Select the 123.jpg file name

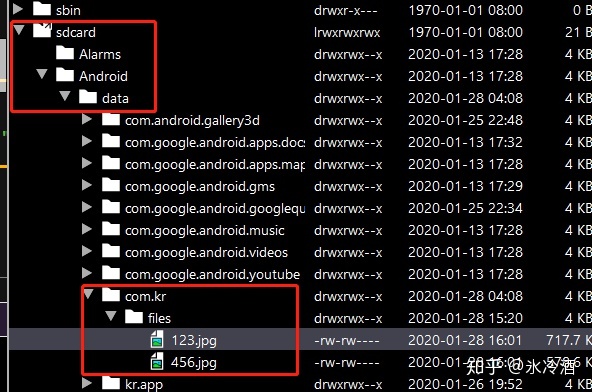[194, 341]
